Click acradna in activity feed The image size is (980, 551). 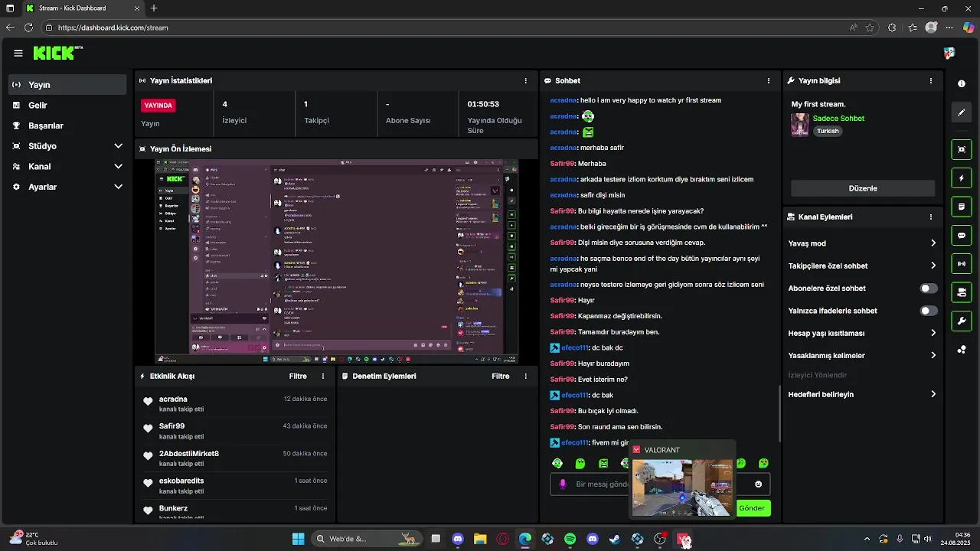point(173,399)
